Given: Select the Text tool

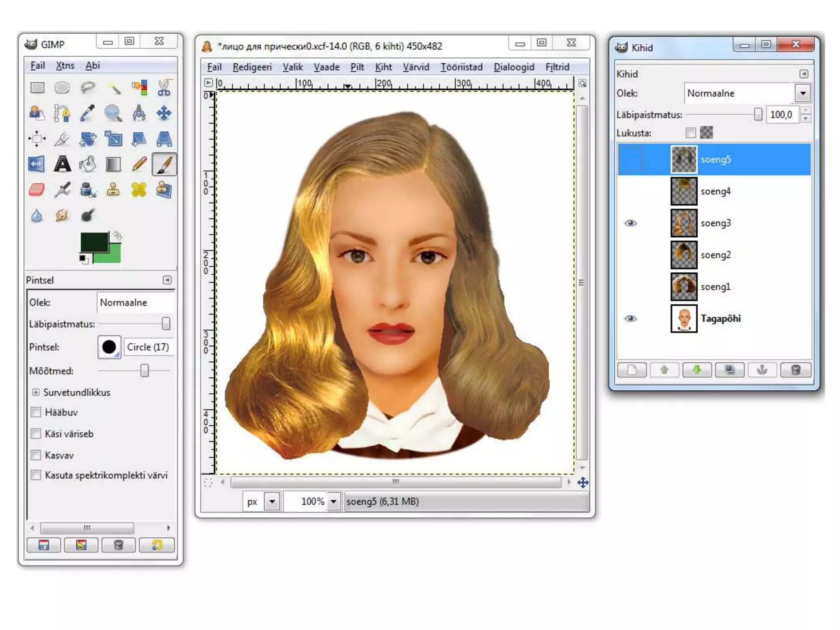Looking at the screenshot, I should [x=62, y=164].
